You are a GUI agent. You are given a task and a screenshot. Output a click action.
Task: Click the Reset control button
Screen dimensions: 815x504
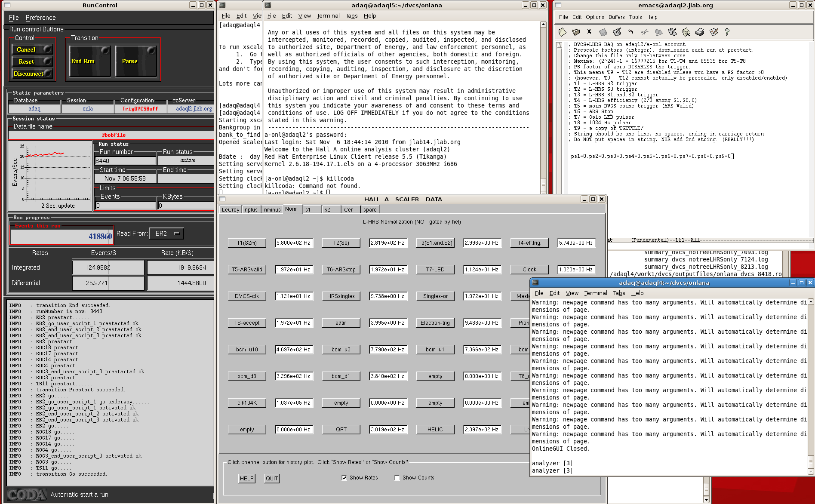(x=32, y=61)
